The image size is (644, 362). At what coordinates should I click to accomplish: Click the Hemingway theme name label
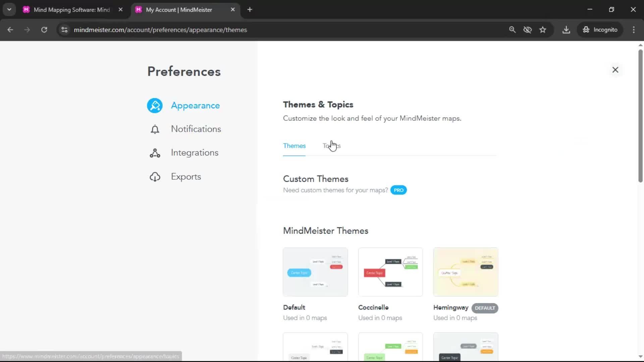click(x=451, y=308)
